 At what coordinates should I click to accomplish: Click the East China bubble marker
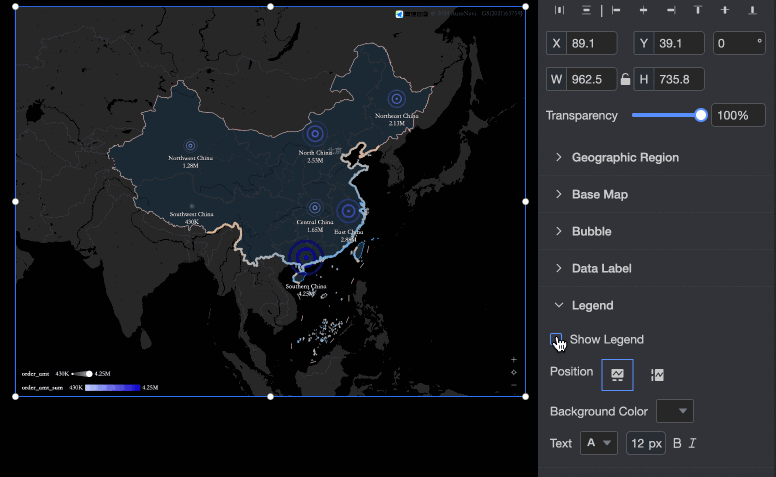pos(348,211)
